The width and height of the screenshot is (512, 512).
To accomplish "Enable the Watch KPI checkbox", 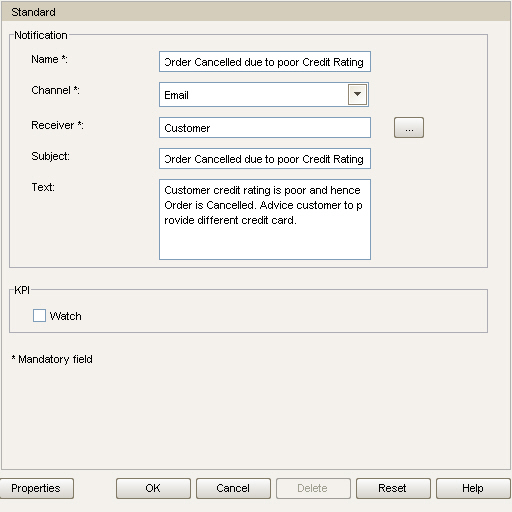I will 39,315.
